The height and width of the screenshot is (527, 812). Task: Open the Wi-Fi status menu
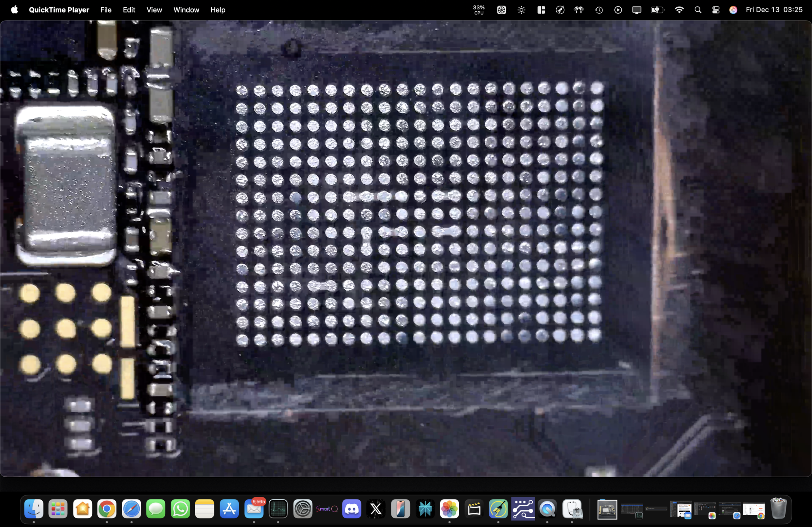click(679, 10)
